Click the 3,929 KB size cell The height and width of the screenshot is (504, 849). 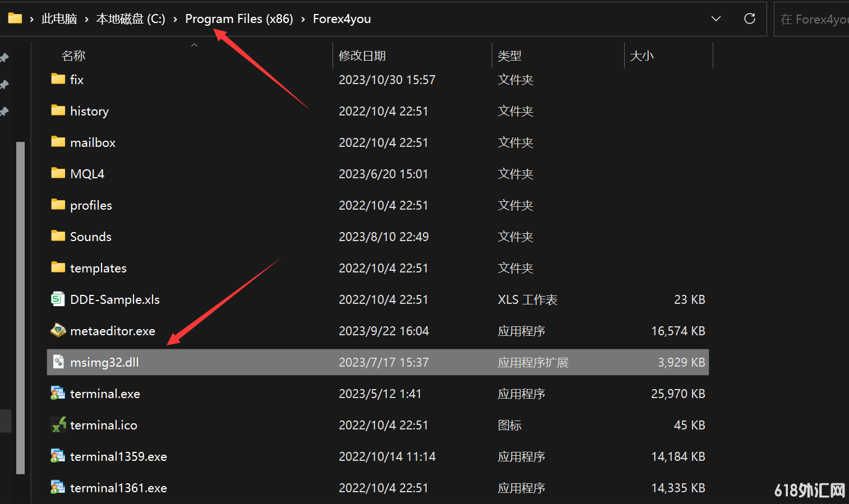(x=681, y=362)
